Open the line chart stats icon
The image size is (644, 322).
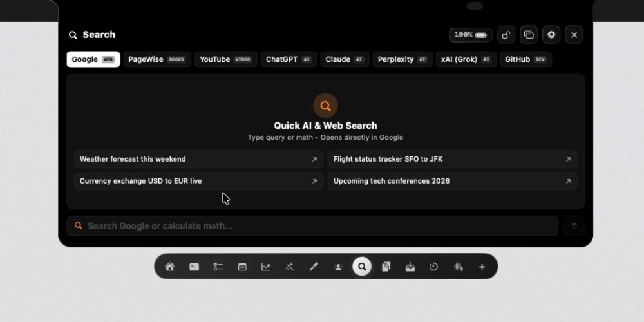[x=266, y=267]
